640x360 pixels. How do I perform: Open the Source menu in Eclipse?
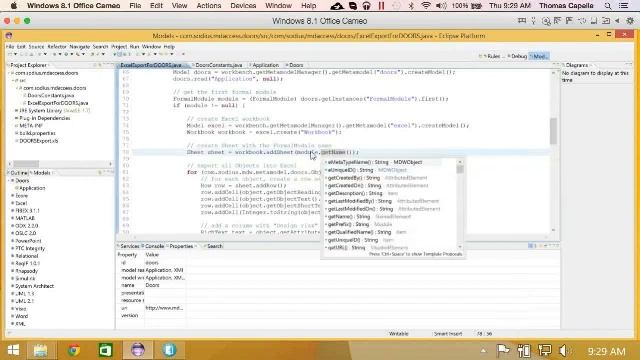[x=36, y=47]
